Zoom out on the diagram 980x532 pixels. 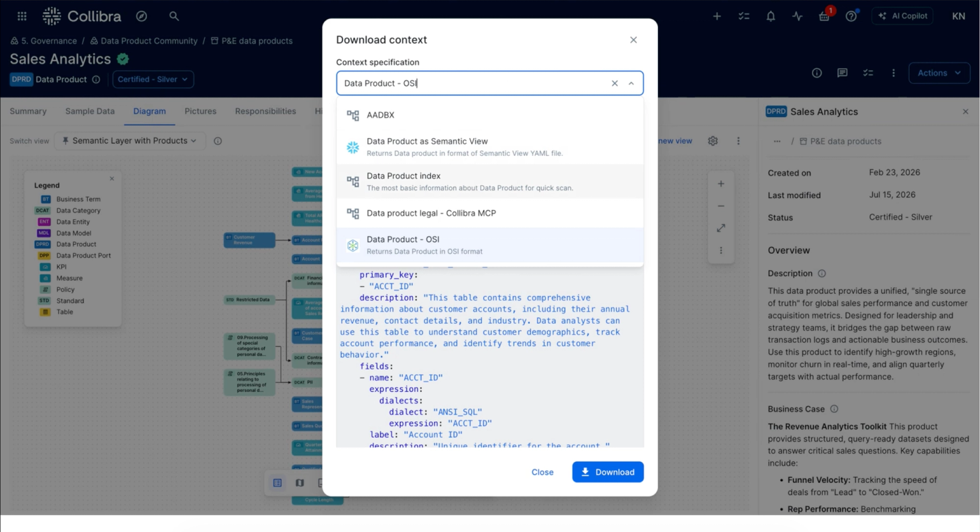(721, 206)
